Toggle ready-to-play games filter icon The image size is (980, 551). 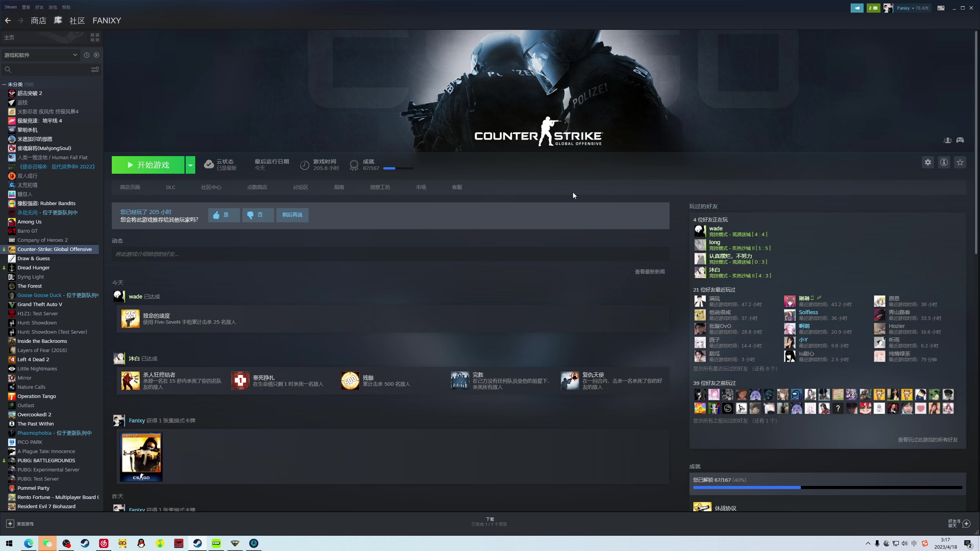(96, 55)
